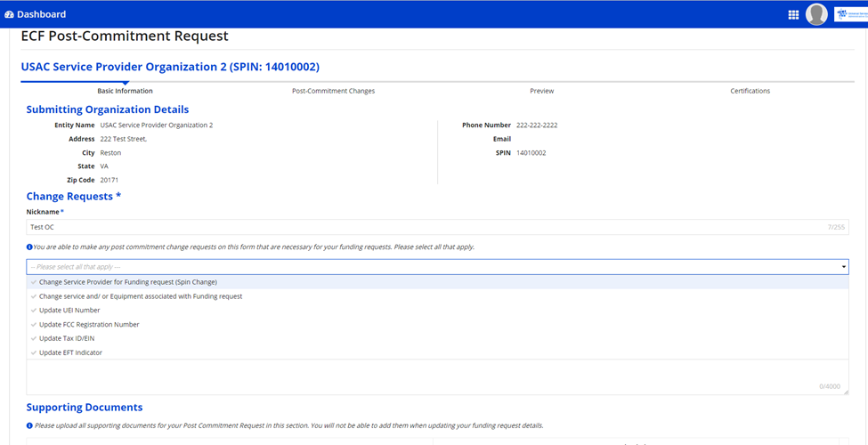Click the ECF Post-Commitment Request title

point(125,36)
